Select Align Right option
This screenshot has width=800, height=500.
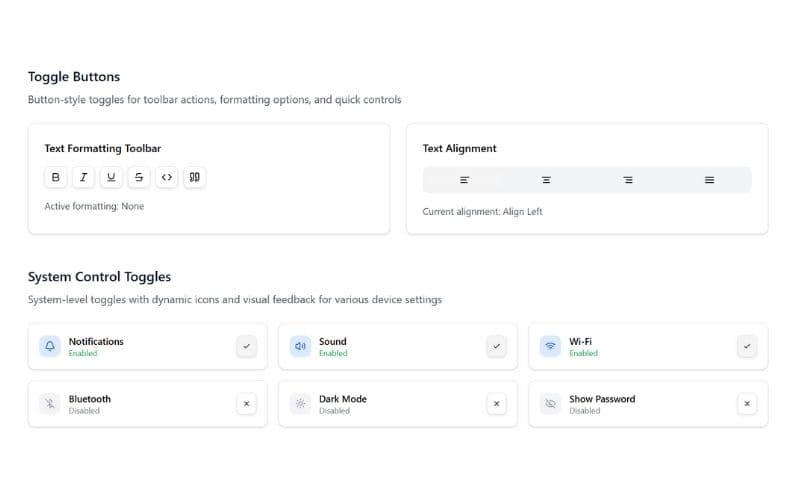pos(628,180)
